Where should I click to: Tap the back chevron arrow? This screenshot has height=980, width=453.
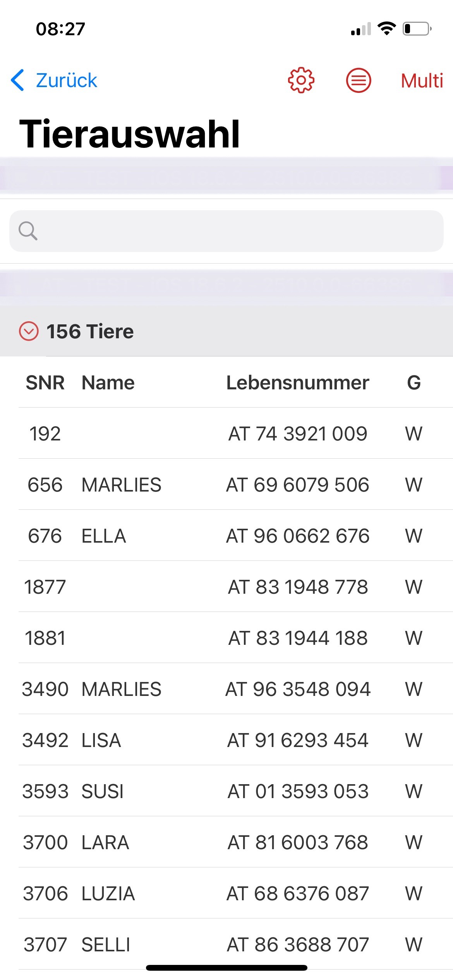(x=18, y=81)
